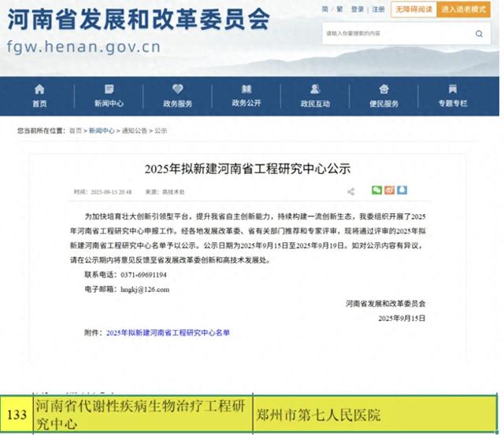Click breadcrumb link 通知公告
504x435 pixels.
[135, 131]
